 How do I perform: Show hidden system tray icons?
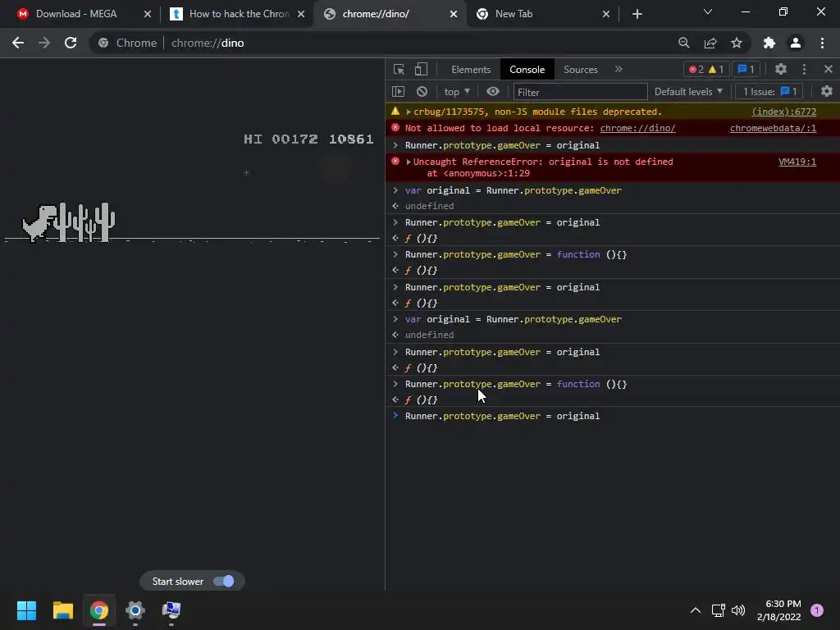pos(696,610)
